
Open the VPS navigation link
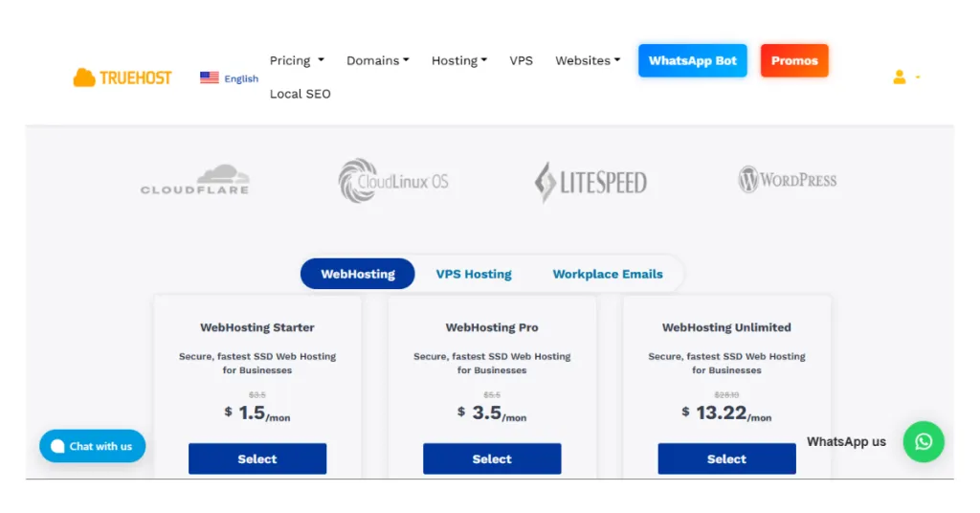(x=522, y=60)
